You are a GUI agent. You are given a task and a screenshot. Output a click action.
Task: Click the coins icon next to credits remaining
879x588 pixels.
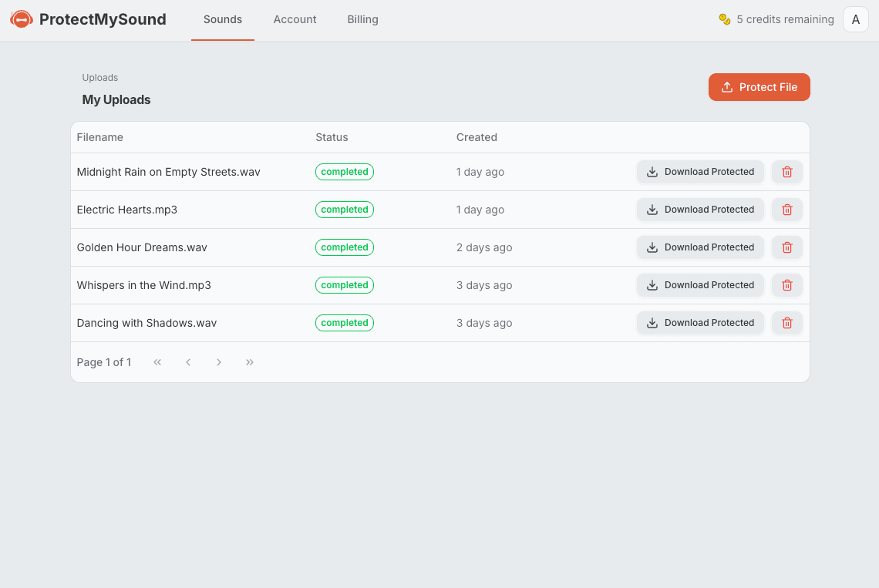[x=725, y=19]
